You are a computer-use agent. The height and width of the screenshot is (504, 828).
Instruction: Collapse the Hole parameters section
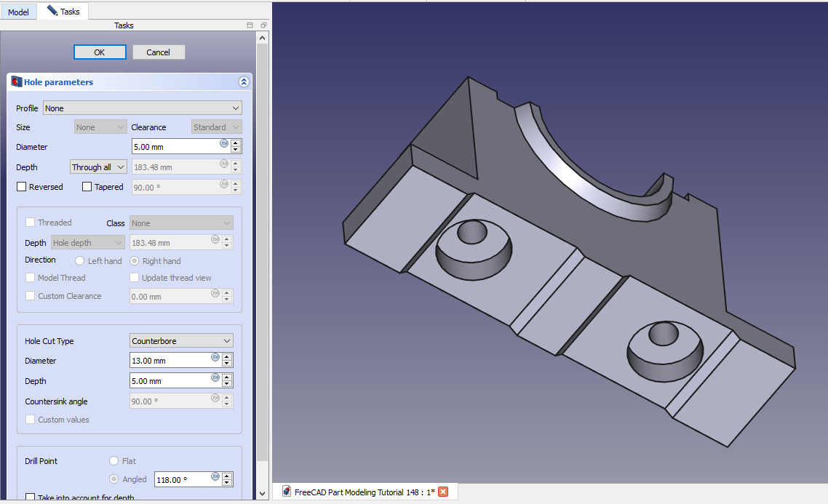tap(244, 82)
